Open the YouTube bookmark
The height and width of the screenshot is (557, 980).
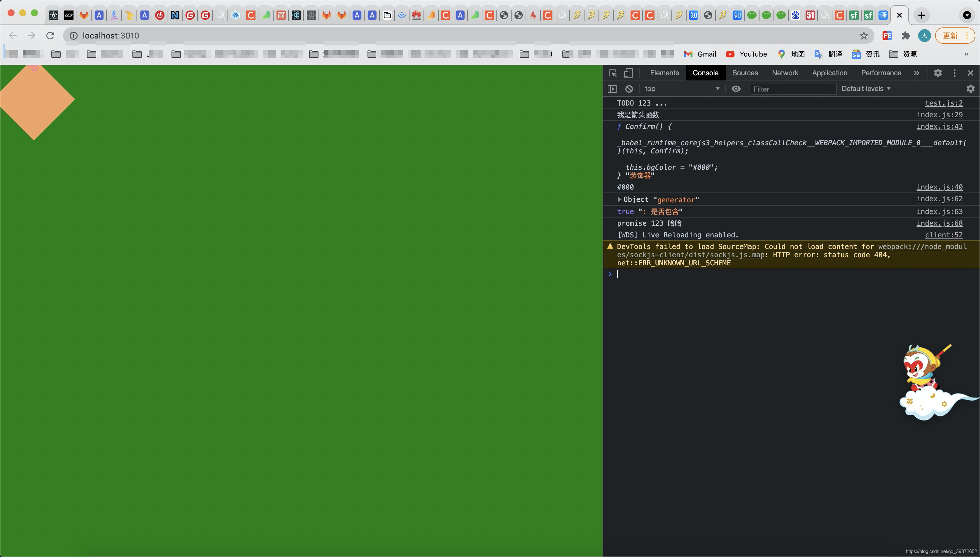(746, 54)
